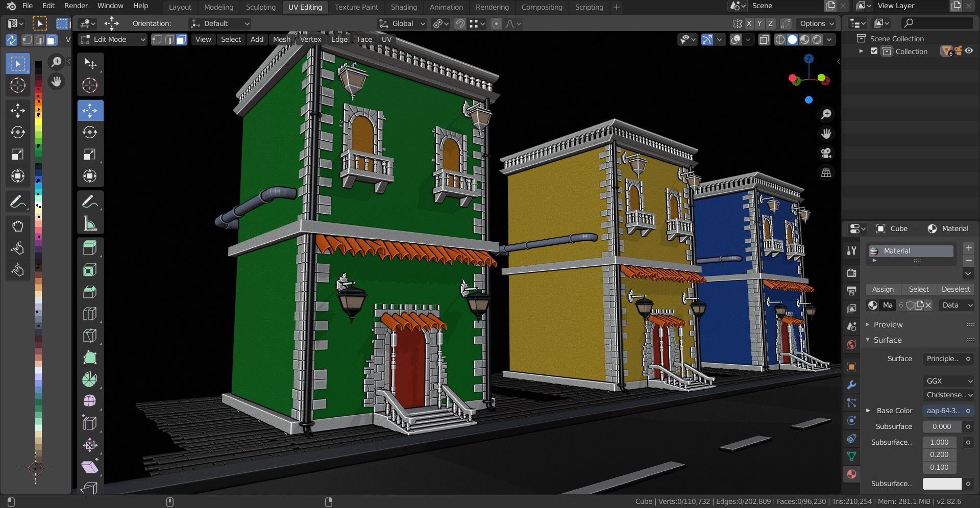The height and width of the screenshot is (508, 980).
Task: Open the Orientation Default dropdown
Action: tap(220, 23)
